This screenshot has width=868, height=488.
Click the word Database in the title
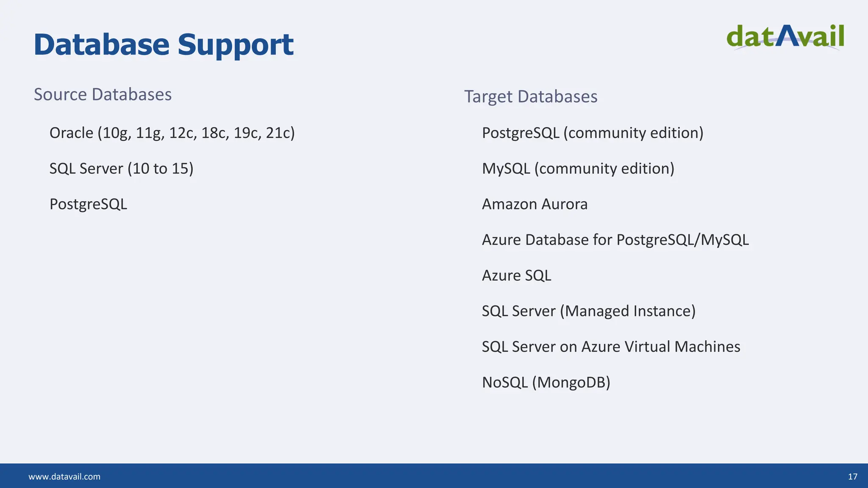coord(102,44)
